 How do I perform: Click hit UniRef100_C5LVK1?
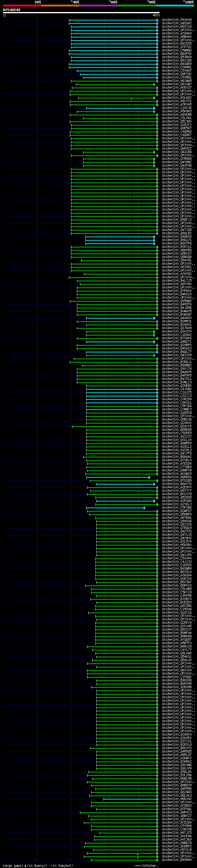pyautogui.click(x=177, y=118)
